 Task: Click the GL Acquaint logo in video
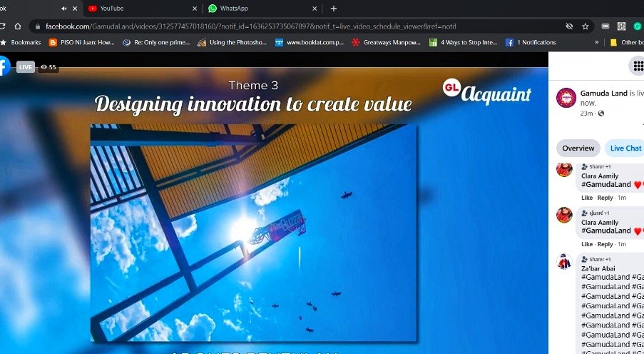[x=487, y=91]
